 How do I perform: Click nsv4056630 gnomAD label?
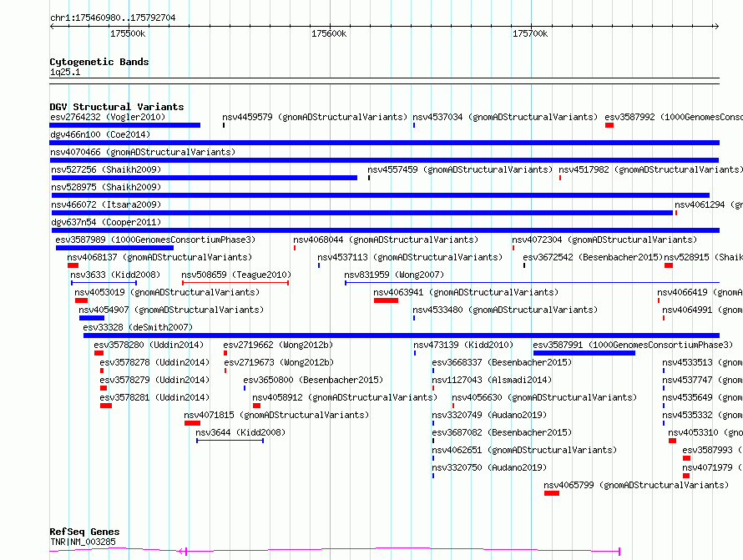[544, 397]
